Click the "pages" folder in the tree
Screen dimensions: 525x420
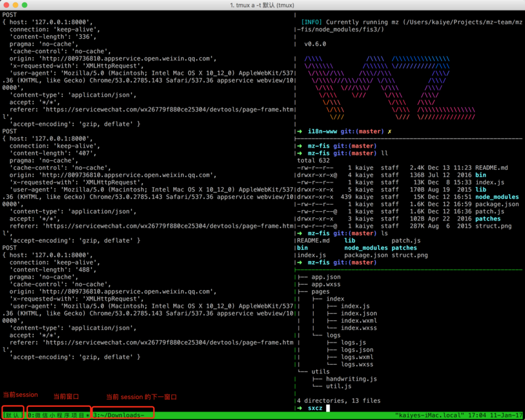click(320, 292)
